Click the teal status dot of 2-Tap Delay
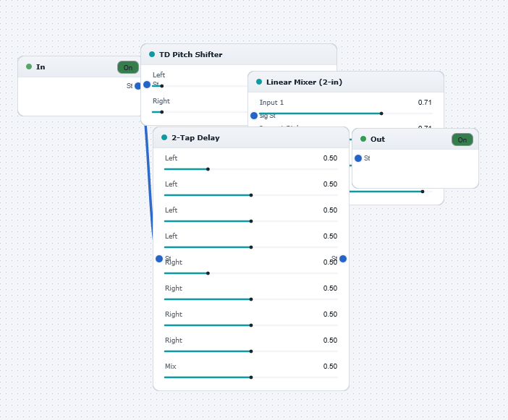Screen dimensions: 508x420 (164, 137)
